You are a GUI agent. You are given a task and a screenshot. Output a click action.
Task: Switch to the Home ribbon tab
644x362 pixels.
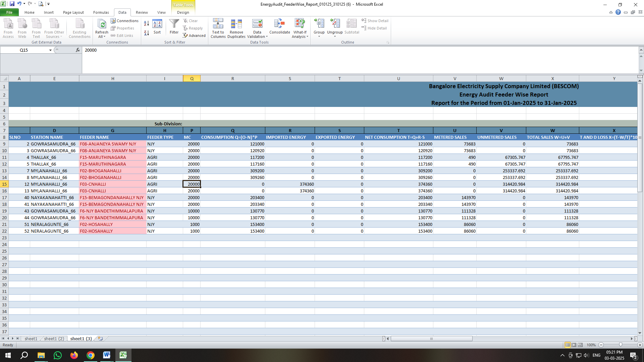pos(29,12)
